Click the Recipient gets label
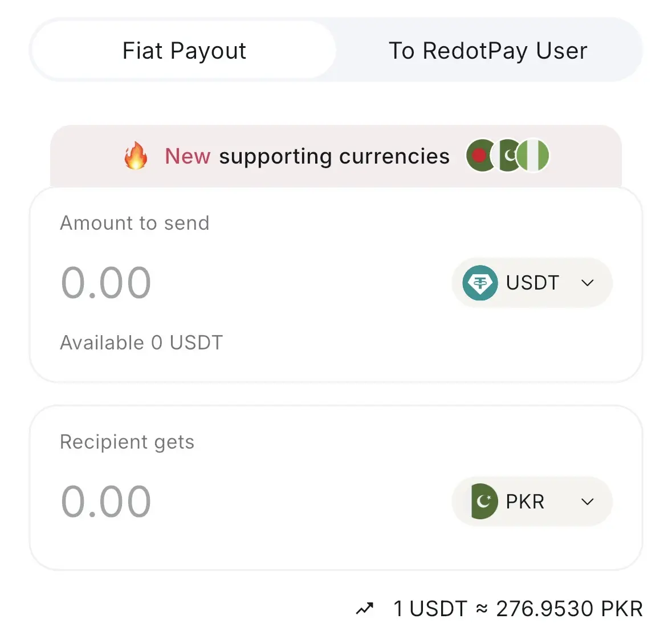The width and height of the screenshot is (672, 635). click(x=127, y=442)
